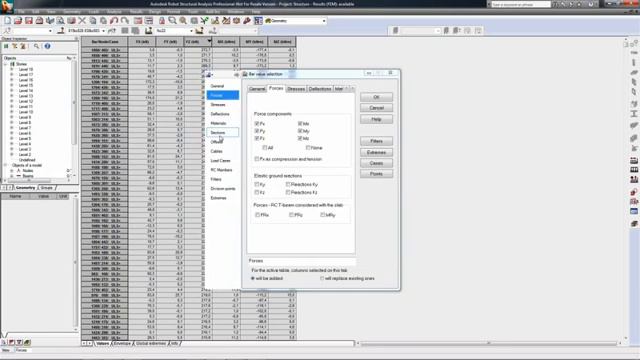Image resolution: width=640 pixels, height=360 pixels.
Task: Uncheck the Mz moment checkbox
Action: coord(300,139)
